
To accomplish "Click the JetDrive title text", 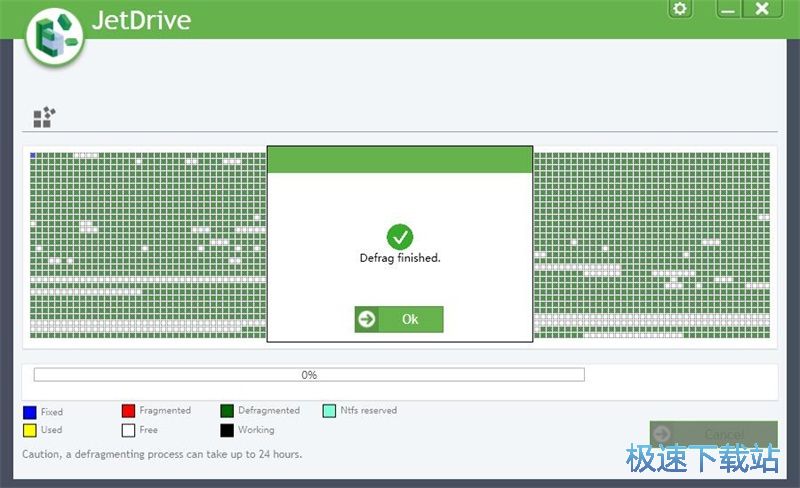I will click(x=141, y=20).
